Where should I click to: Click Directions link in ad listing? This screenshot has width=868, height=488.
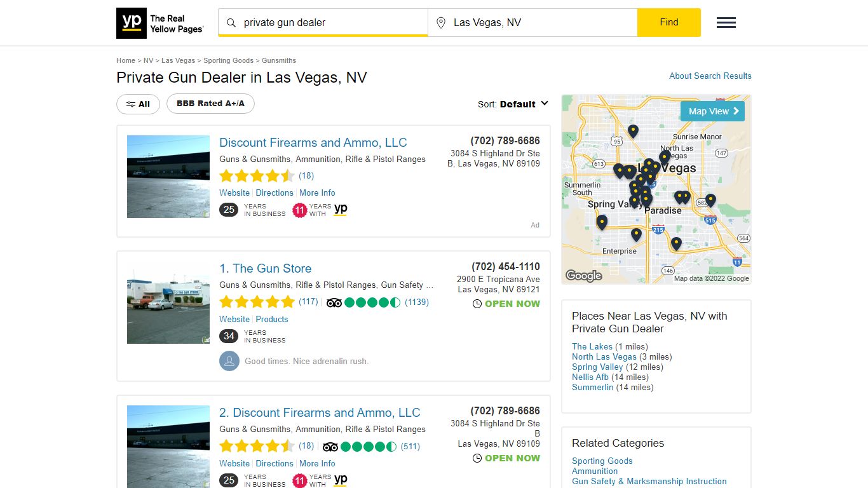click(275, 193)
